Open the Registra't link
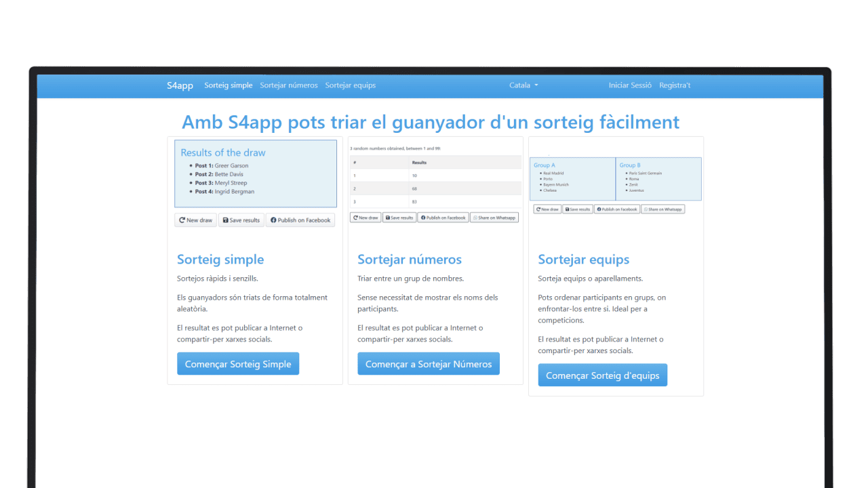868x488 pixels. (675, 85)
